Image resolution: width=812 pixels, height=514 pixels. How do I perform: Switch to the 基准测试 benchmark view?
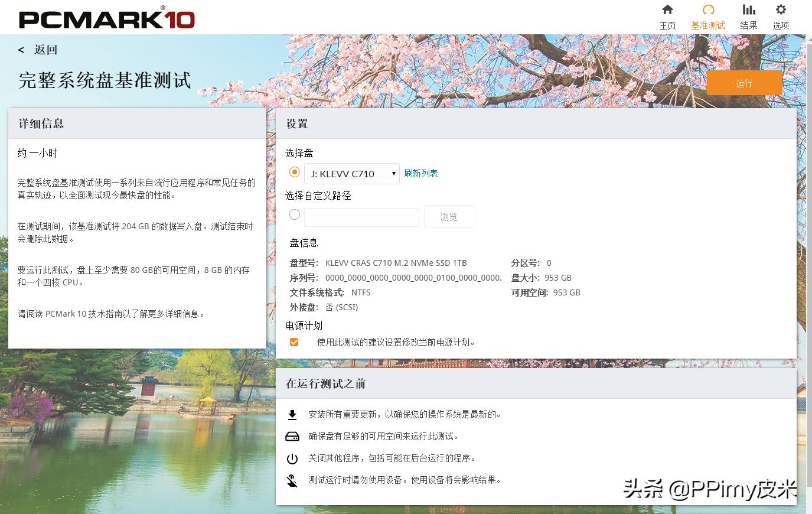708,17
